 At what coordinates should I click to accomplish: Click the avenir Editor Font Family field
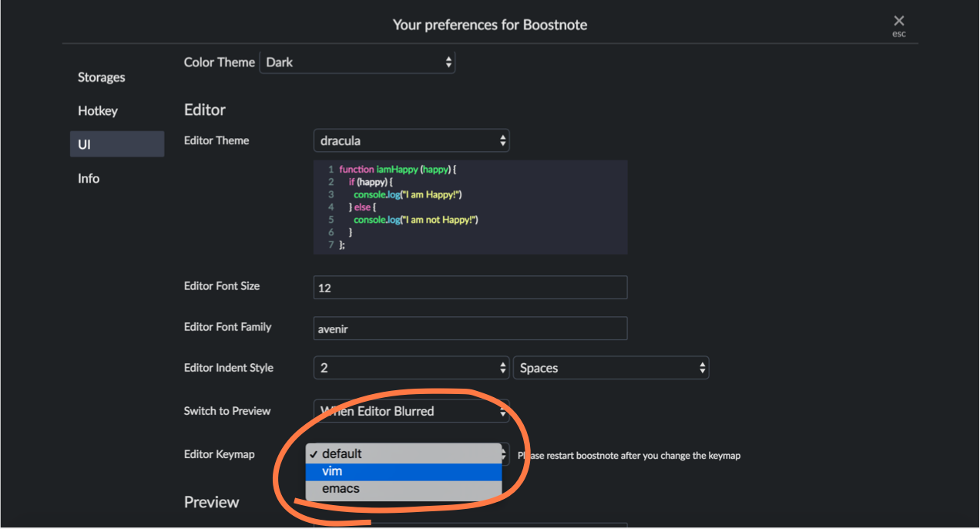(470, 328)
